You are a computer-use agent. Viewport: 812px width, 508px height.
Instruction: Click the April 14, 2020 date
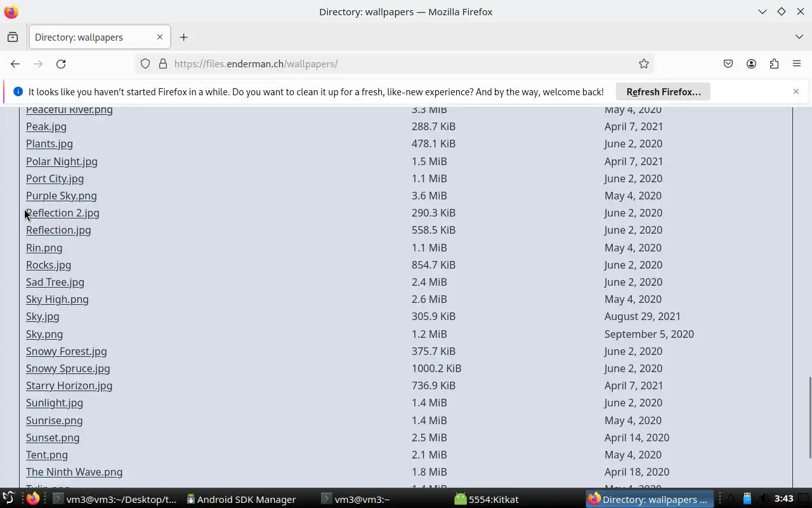tap(637, 438)
